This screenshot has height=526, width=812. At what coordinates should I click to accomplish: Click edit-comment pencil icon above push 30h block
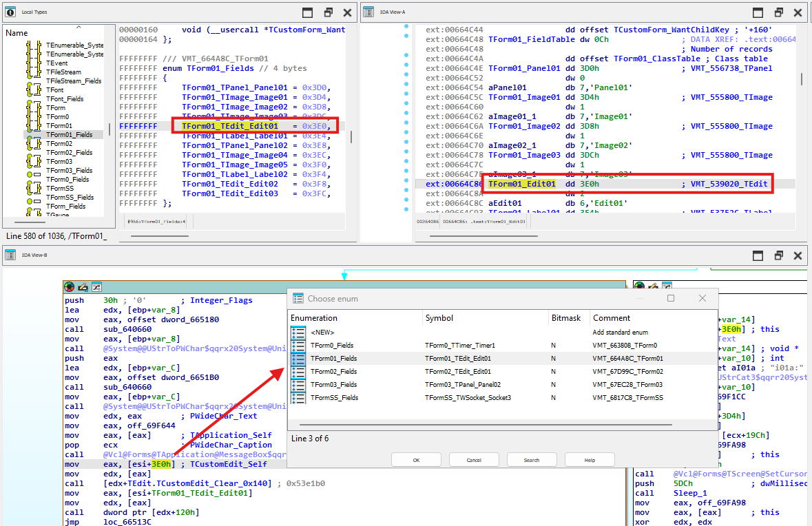click(83, 286)
